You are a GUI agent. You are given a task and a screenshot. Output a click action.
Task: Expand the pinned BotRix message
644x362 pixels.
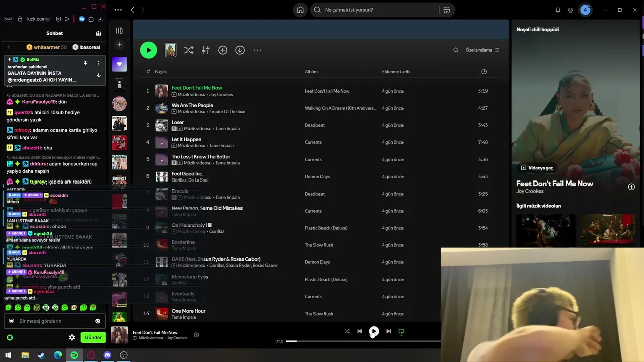coord(99,75)
